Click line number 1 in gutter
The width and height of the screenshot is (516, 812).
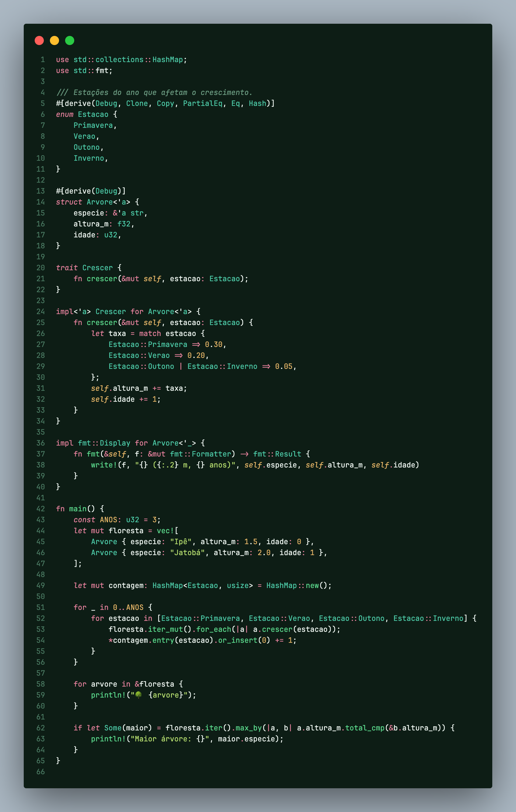[43, 60]
